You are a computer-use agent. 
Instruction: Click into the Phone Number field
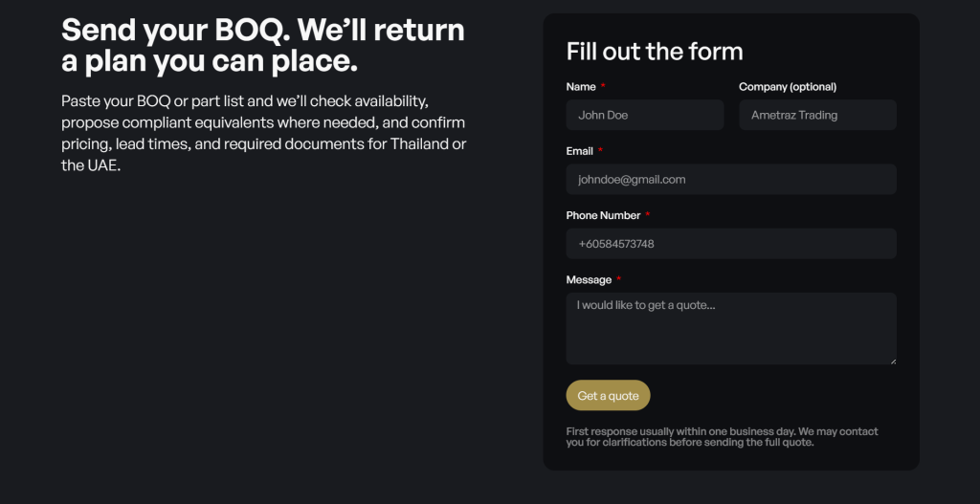[x=731, y=243]
